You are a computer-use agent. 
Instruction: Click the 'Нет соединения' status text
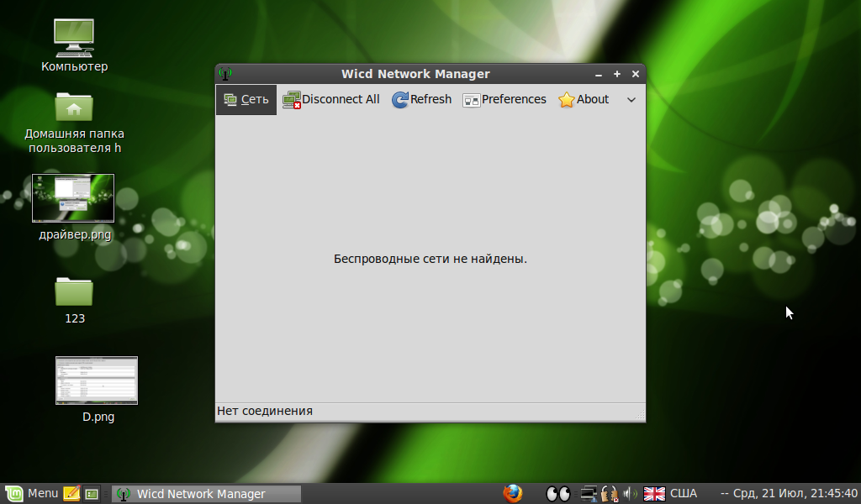coord(265,411)
